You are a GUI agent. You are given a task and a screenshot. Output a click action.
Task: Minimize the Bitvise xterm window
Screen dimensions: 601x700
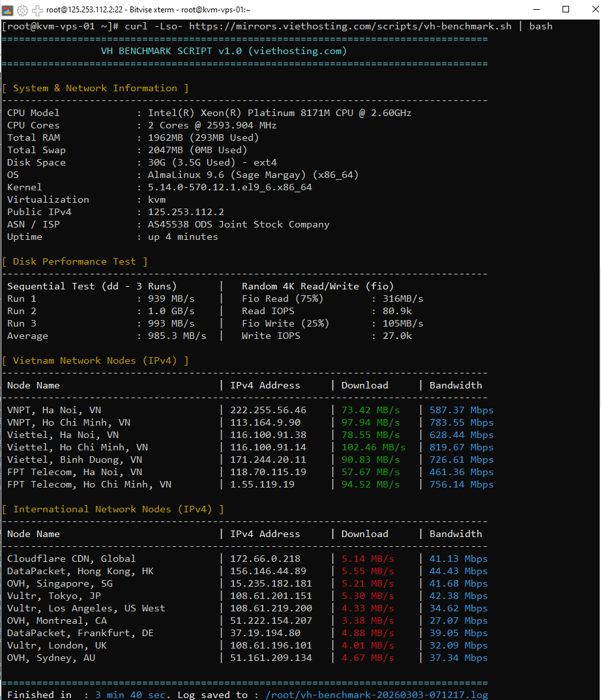pyautogui.click(x=536, y=9)
